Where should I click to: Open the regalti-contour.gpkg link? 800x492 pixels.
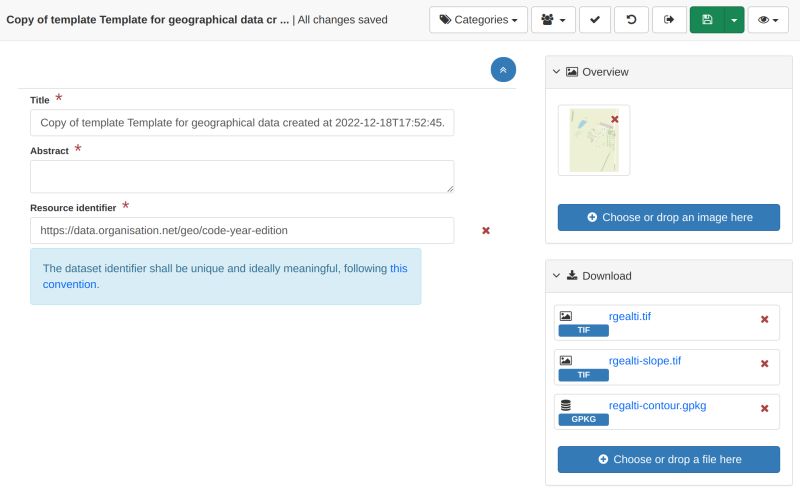click(657, 406)
